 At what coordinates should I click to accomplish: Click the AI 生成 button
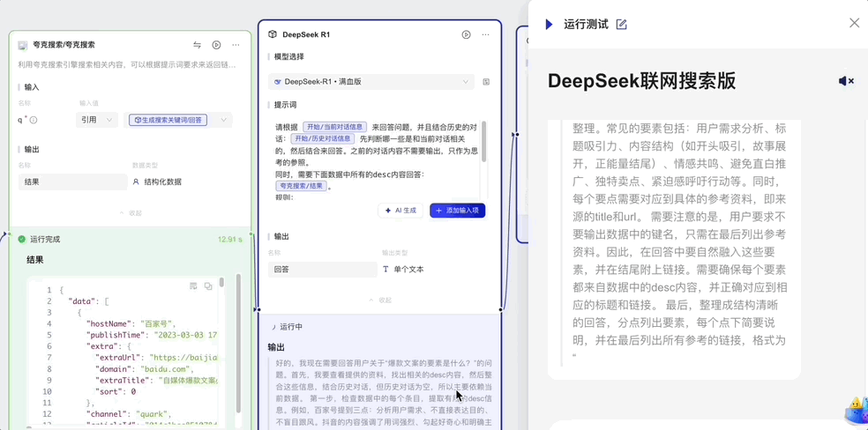pyautogui.click(x=400, y=211)
